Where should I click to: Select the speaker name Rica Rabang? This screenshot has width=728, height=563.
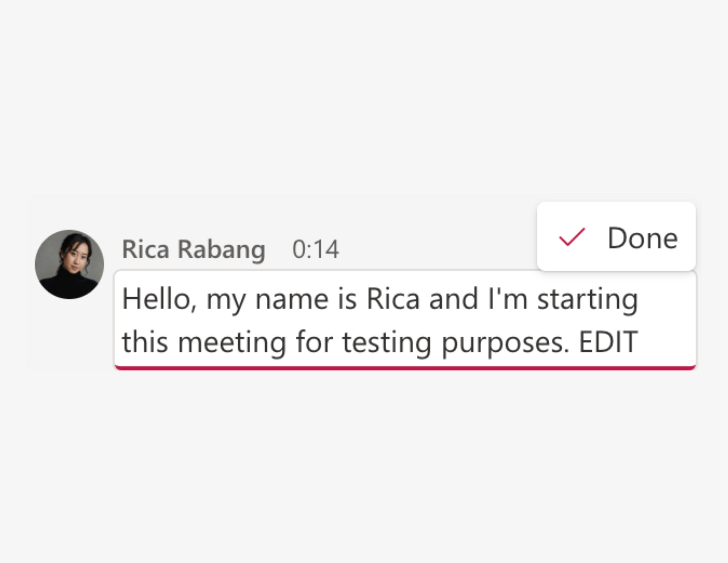pyautogui.click(x=194, y=249)
